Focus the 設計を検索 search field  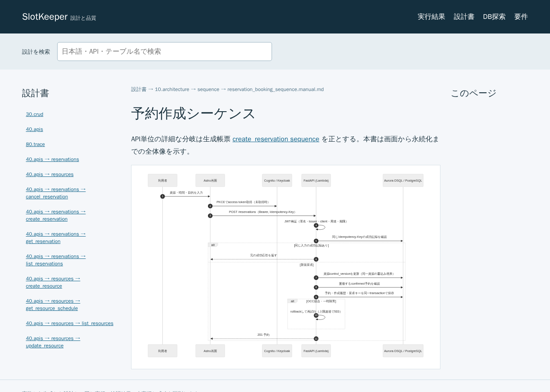point(165,52)
